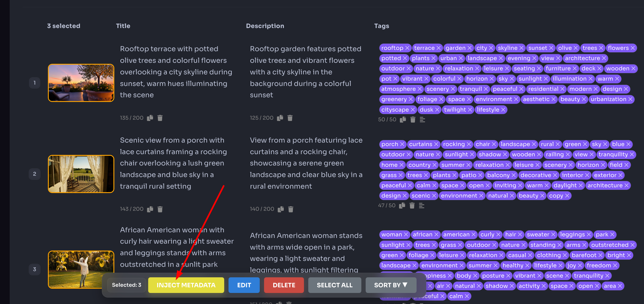The width and height of the screenshot is (644, 304).
Task: Click the SELECT ALL button
Action: click(334, 285)
